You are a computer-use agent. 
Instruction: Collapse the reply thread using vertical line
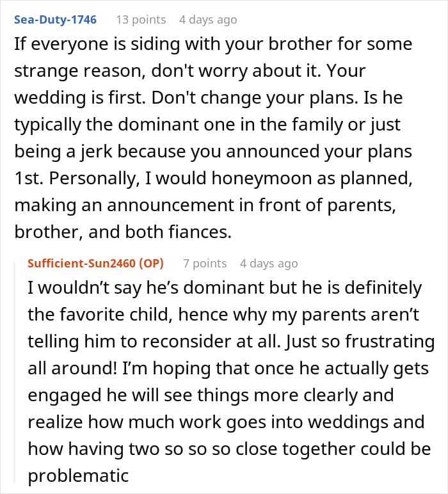15,372
